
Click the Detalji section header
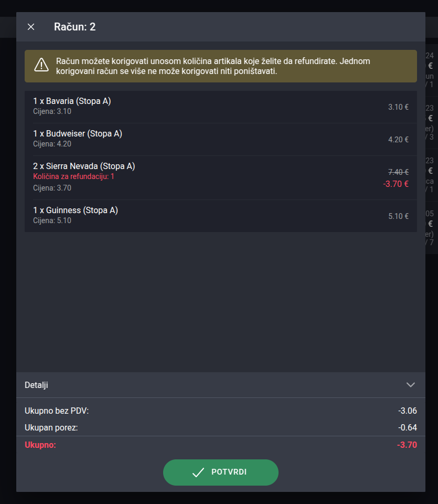pos(221,385)
